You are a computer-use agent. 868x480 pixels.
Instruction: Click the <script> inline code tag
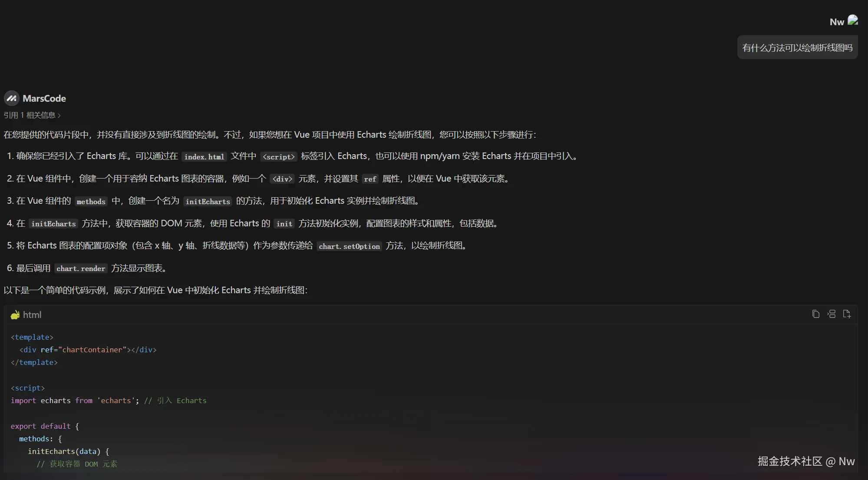coord(279,157)
